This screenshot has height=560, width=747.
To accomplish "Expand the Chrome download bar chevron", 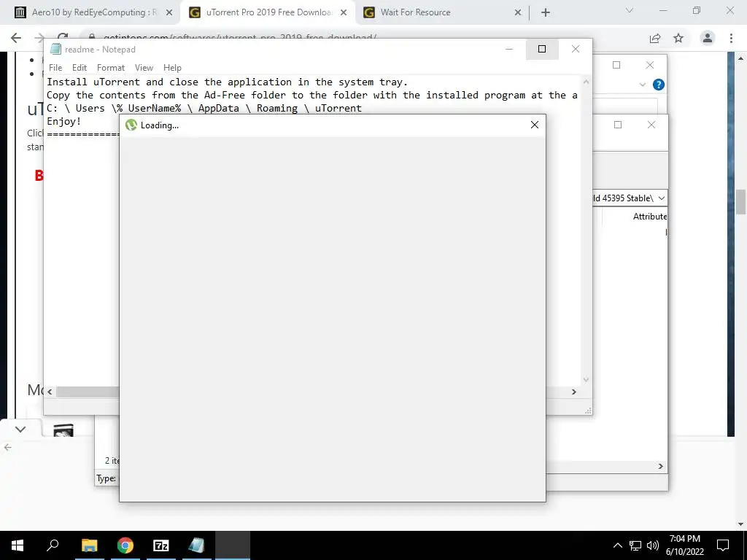I will (x=20, y=429).
